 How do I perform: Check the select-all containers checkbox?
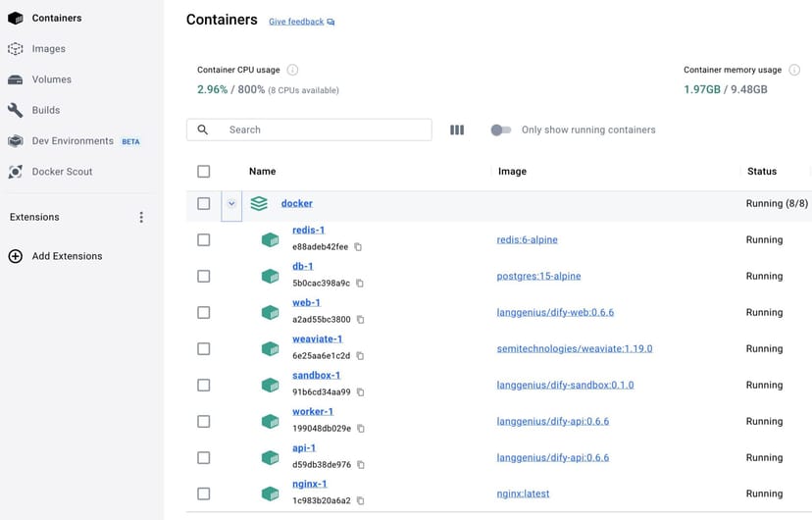(203, 171)
